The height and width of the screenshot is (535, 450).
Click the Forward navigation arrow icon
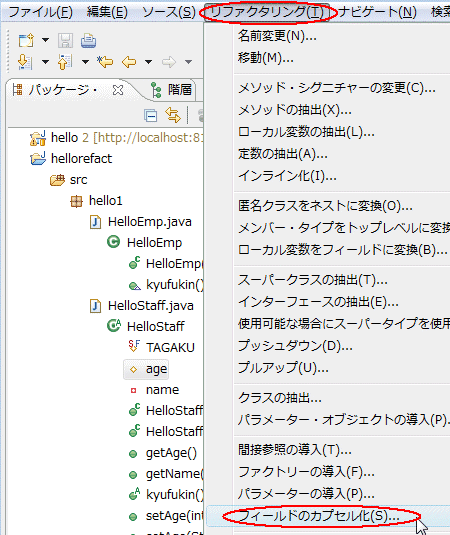click(169, 62)
